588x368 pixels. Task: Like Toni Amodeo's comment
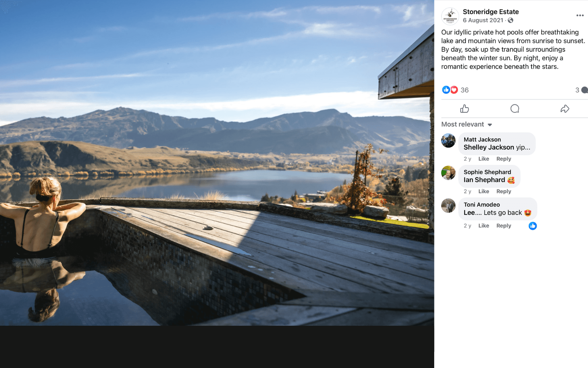point(484,226)
